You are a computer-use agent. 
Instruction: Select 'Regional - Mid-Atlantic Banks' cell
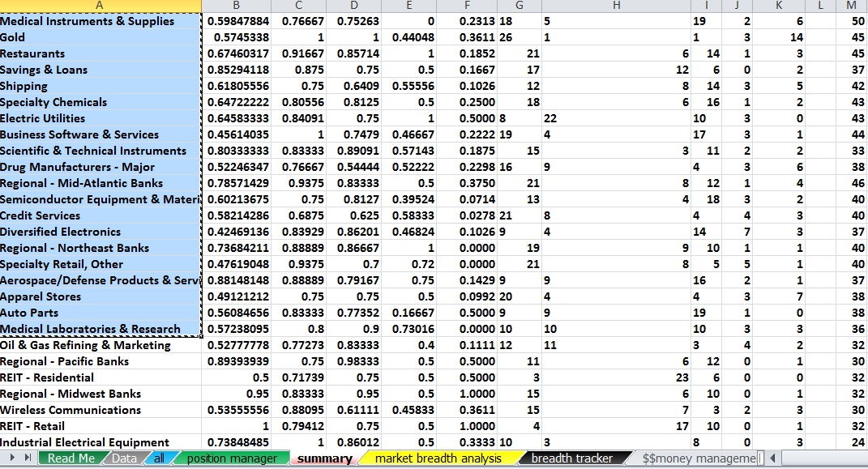[100, 183]
